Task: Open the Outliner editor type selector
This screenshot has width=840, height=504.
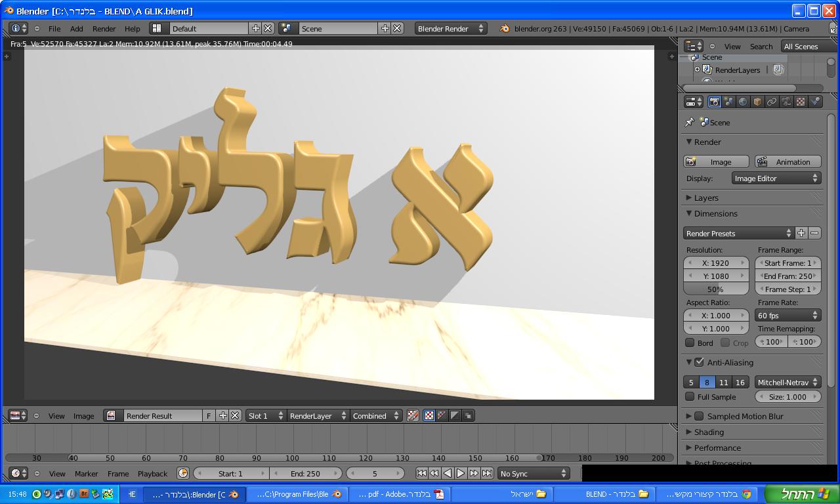Action: (x=694, y=46)
